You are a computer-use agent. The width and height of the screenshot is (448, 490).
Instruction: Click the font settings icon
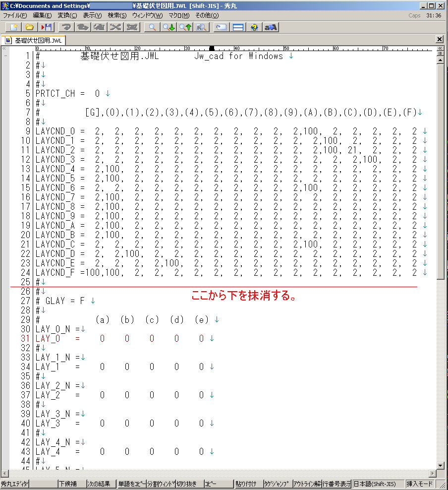point(271,27)
